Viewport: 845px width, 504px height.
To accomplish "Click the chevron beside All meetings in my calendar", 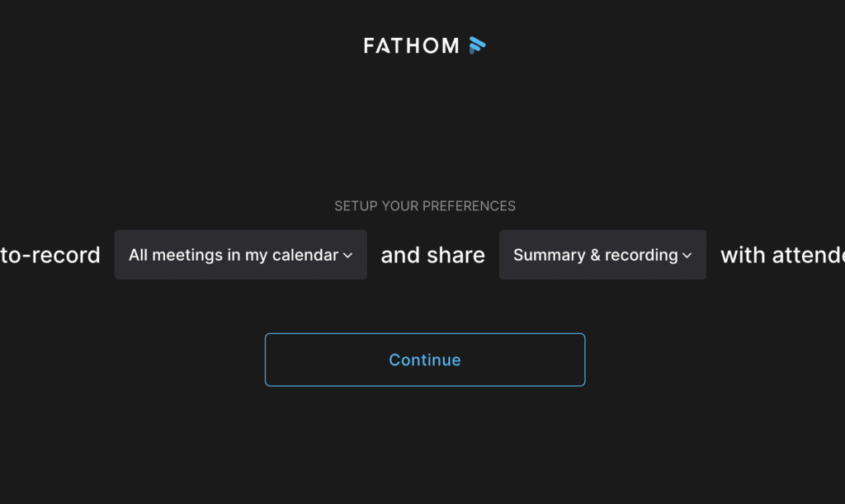I will point(348,255).
